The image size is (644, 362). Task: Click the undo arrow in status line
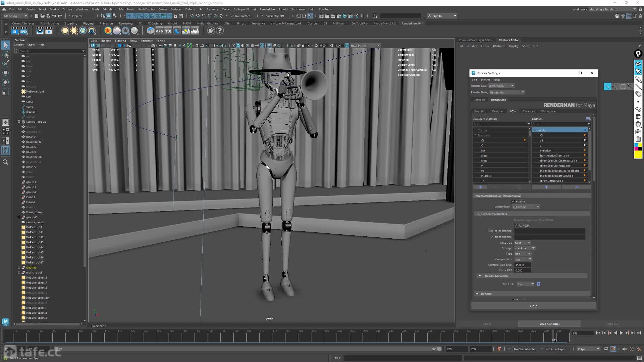(54, 16)
